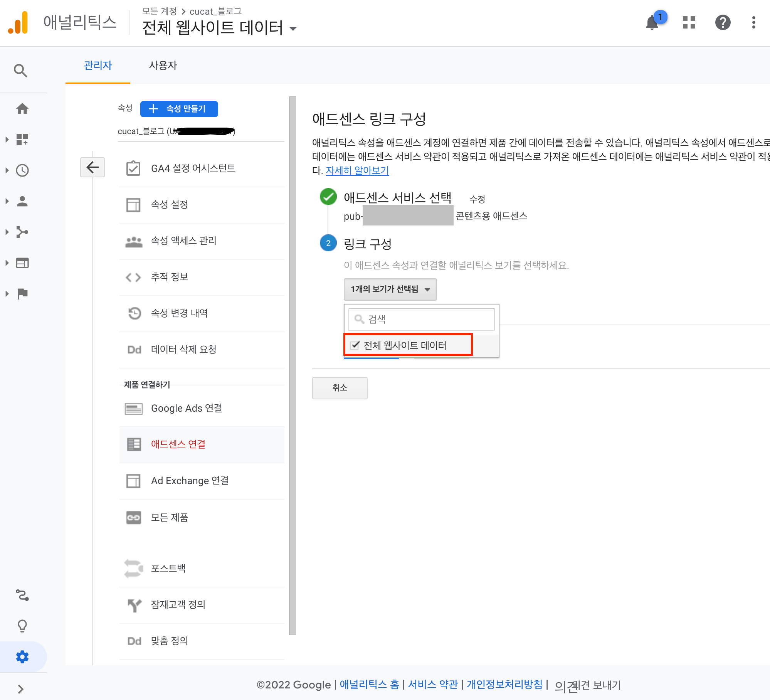Expand the realtime section arrow
Image resolution: width=770 pixels, height=700 pixels.
[x=7, y=170]
